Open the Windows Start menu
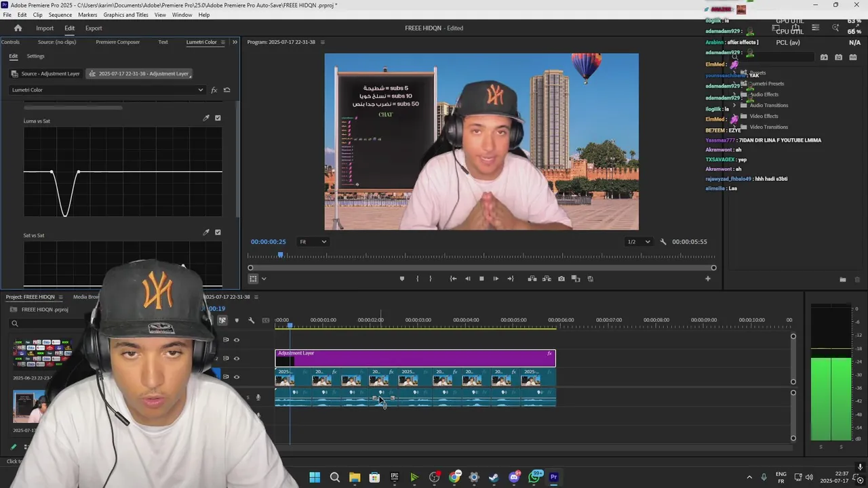Screen dimensions: 868x488 (x=315, y=477)
